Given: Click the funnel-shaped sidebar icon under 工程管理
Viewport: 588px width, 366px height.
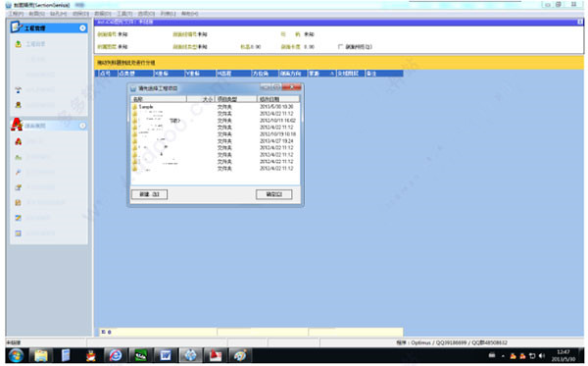Looking at the screenshot, I should pos(18,90).
